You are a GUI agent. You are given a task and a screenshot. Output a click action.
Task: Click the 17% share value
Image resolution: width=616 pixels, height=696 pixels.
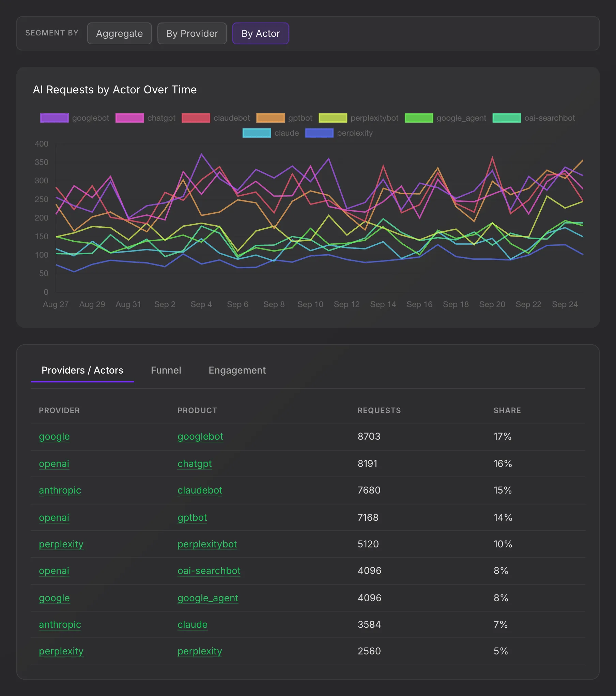(x=503, y=437)
